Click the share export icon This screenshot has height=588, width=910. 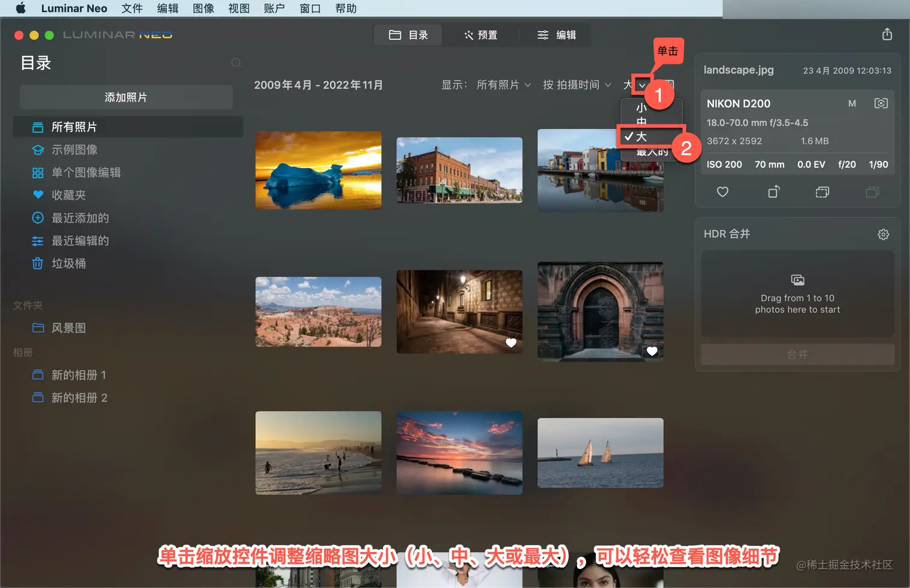click(x=887, y=34)
